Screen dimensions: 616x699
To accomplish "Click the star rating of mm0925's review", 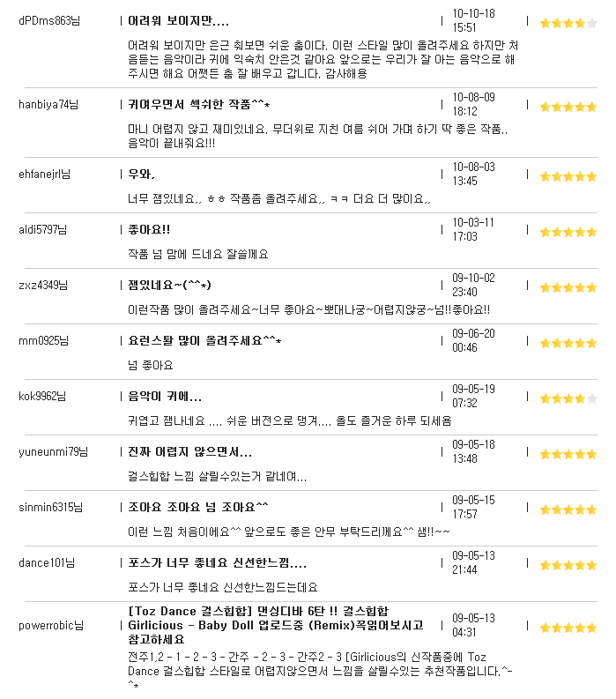I will coord(568,343).
